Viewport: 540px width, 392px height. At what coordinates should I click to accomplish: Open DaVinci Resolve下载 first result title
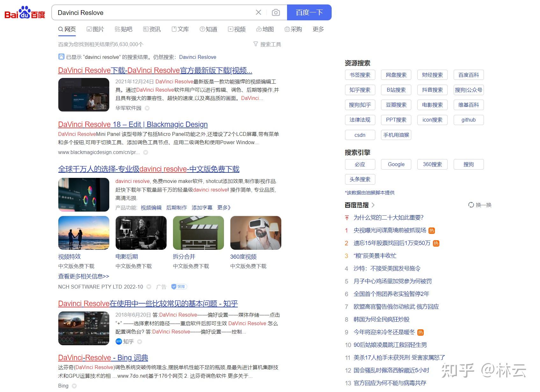(x=155, y=70)
